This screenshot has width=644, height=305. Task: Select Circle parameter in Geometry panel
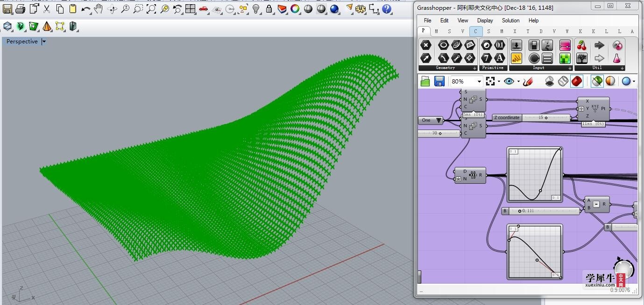(443, 45)
